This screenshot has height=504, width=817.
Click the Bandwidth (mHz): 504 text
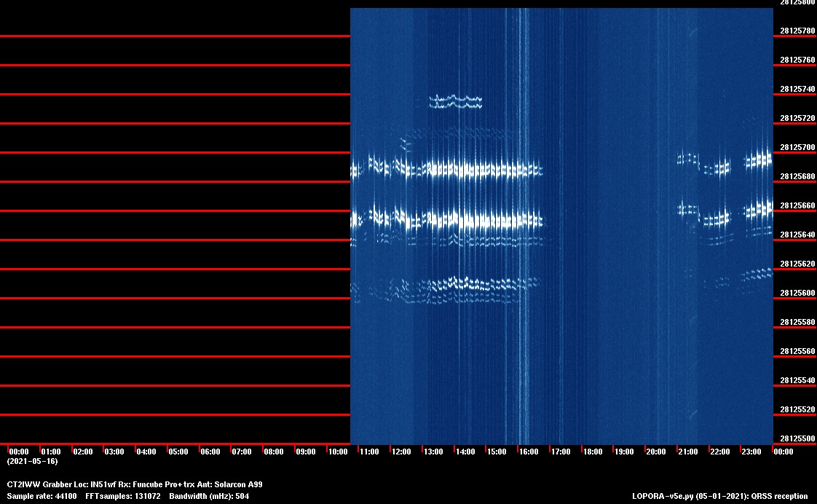click(x=209, y=496)
